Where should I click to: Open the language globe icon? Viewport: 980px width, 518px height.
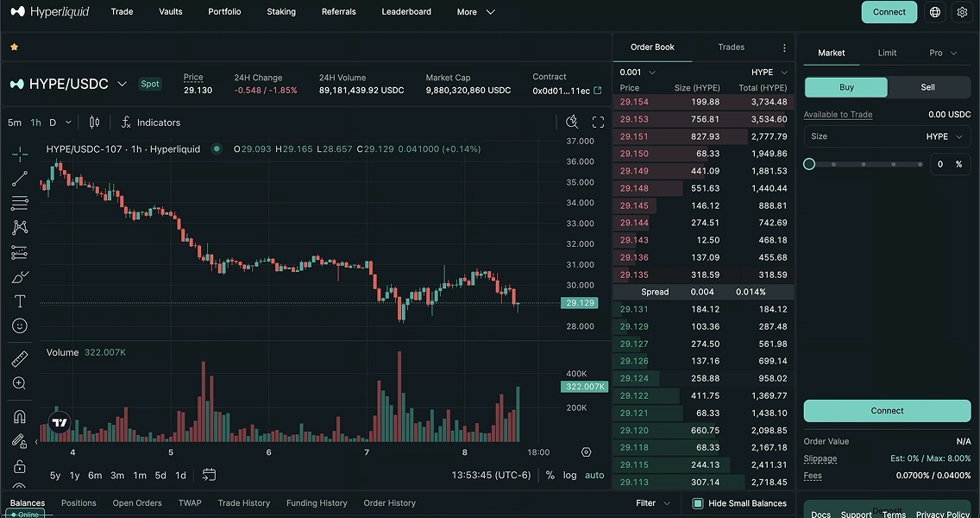934,12
